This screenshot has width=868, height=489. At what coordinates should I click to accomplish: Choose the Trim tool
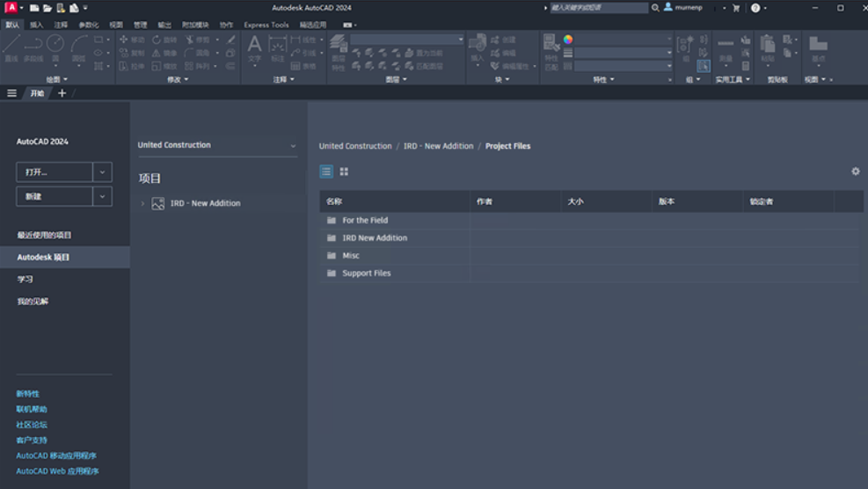(198, 40)
